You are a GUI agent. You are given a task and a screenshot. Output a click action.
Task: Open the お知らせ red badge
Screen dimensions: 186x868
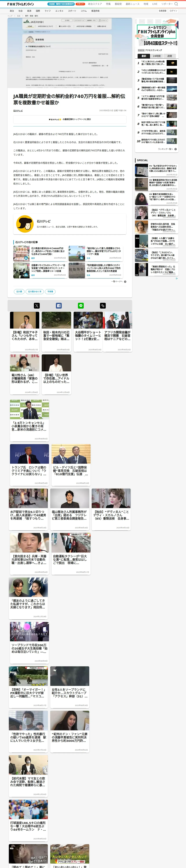click(80, 4)
